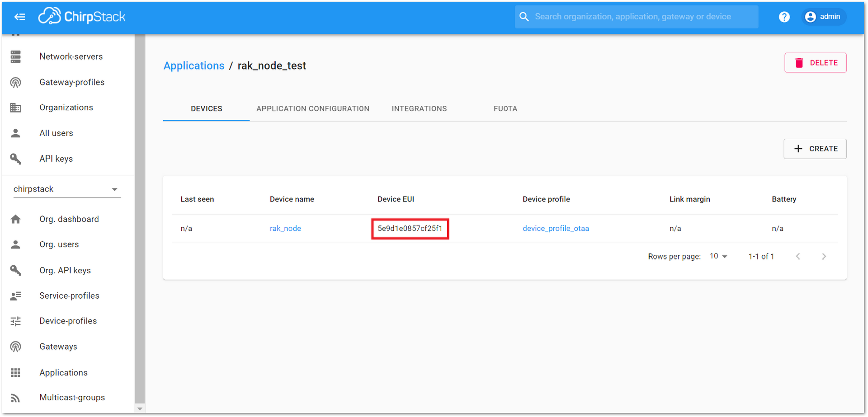The width and height of the screenshot is (868, 417).
Task: Click the trash icon in Delete button
Action: click(799, 63)
